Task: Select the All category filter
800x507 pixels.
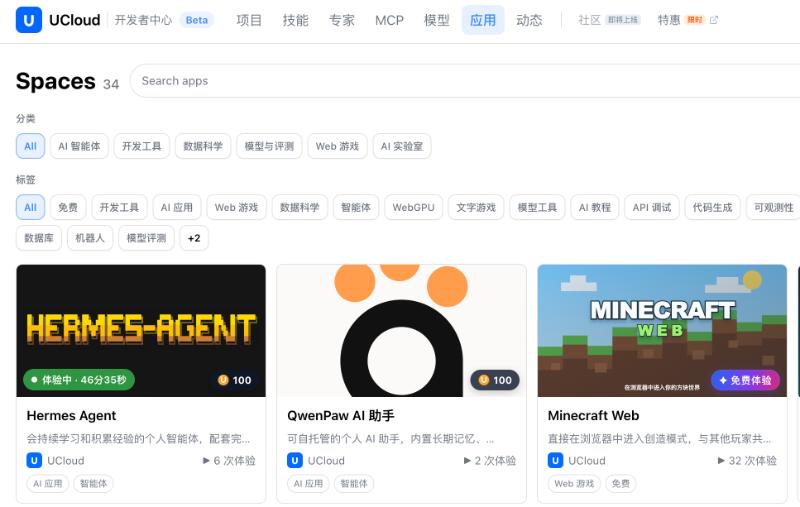Action: [x=31, y=146]
